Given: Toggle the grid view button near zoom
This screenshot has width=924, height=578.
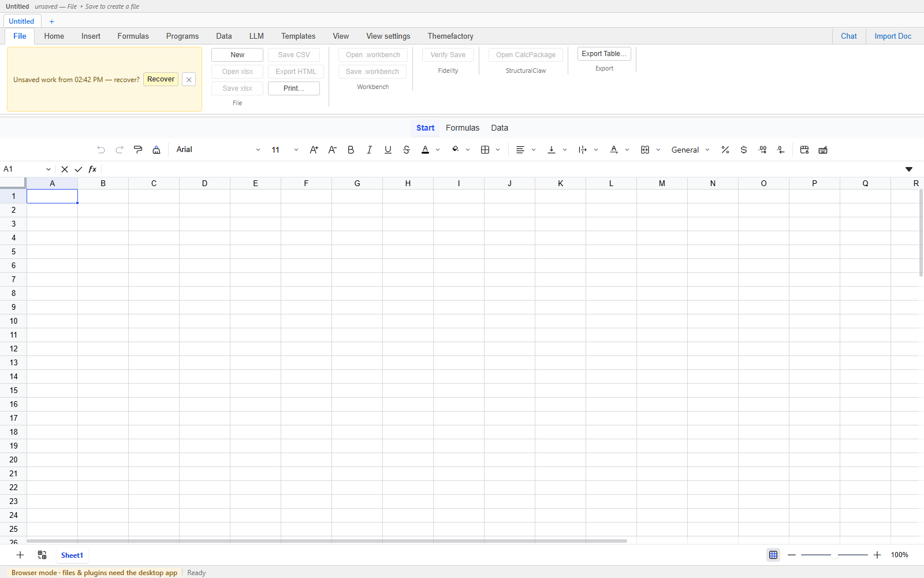Looking at the screenshot, I should [773, 555].
